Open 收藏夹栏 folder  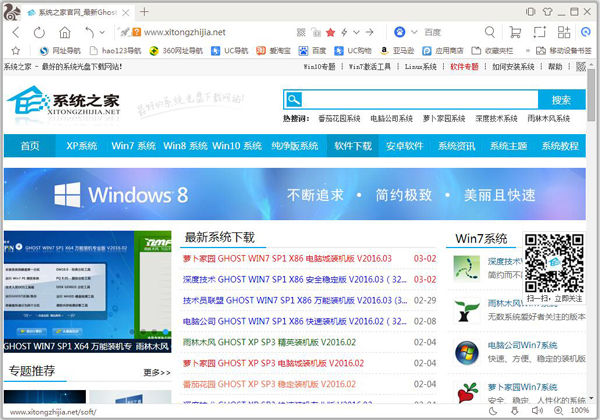pos(492,50)
